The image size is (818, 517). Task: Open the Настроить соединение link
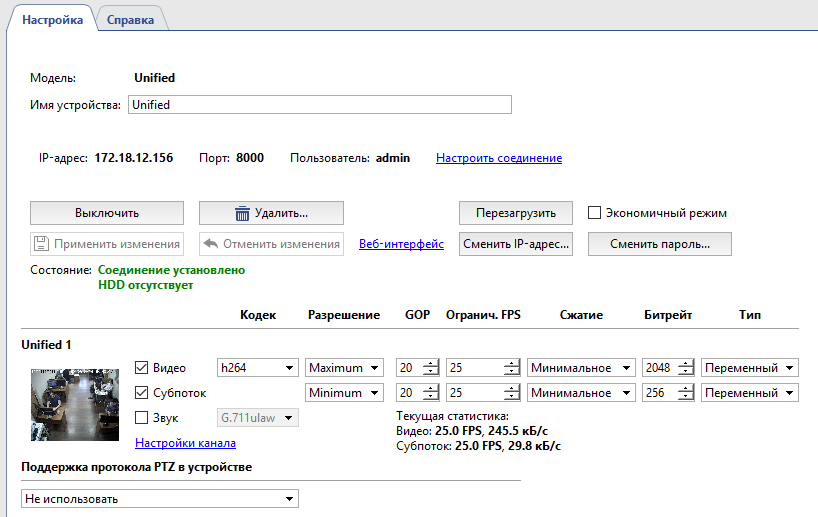[498, 158]
